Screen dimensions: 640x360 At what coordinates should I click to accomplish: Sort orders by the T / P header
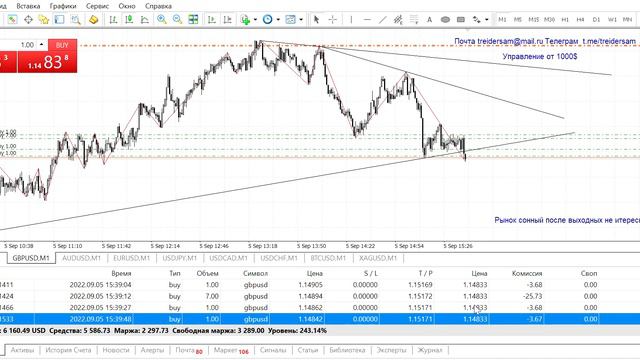point(425,273)
